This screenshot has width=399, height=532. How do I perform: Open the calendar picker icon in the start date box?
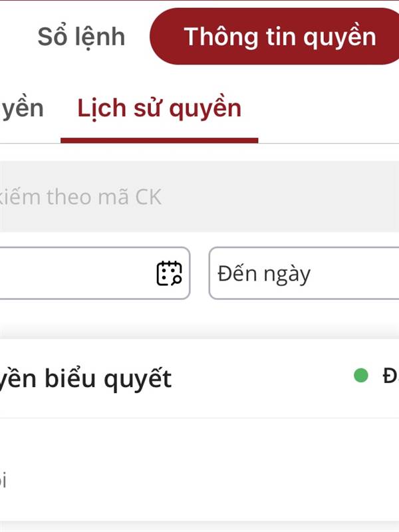170,273
